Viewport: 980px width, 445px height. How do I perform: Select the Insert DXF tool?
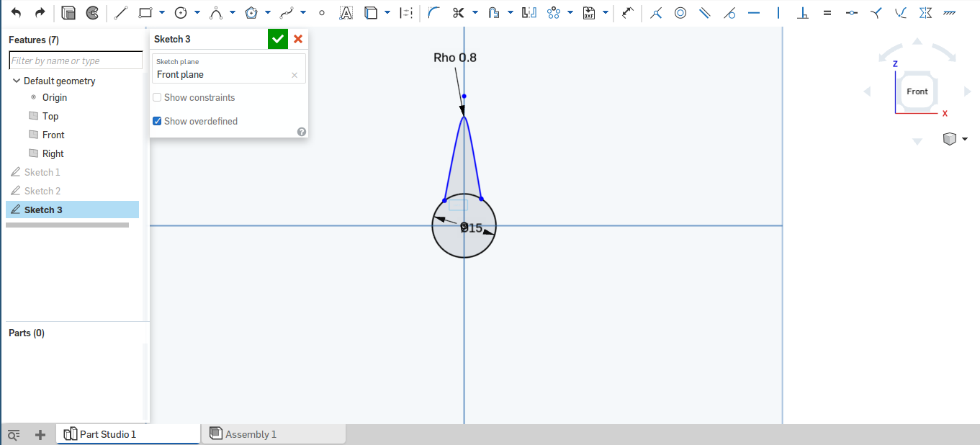[x=589, y=12]
